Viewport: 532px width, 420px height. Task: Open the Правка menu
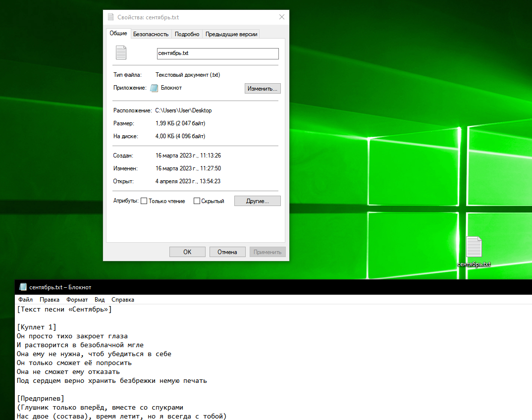(50, 300)
